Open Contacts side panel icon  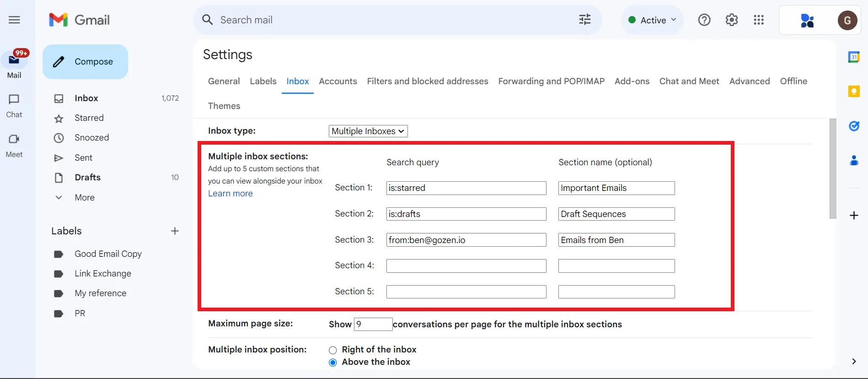click(x=854, y=161)
